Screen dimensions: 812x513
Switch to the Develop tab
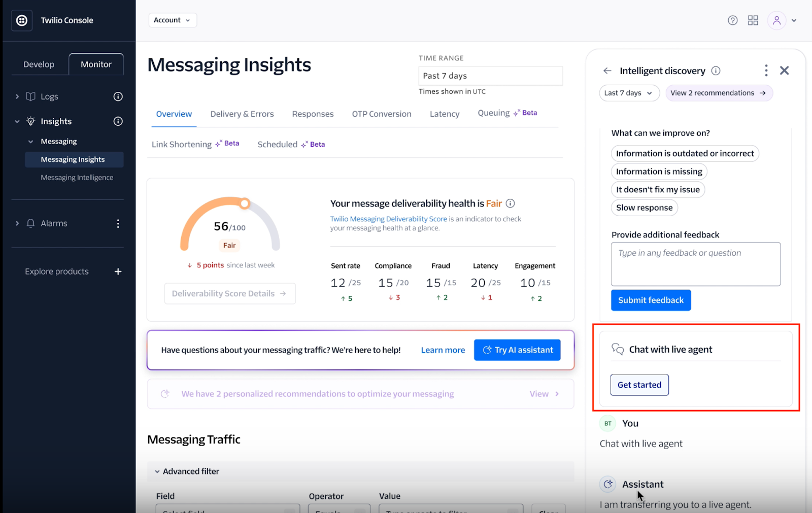39,64
